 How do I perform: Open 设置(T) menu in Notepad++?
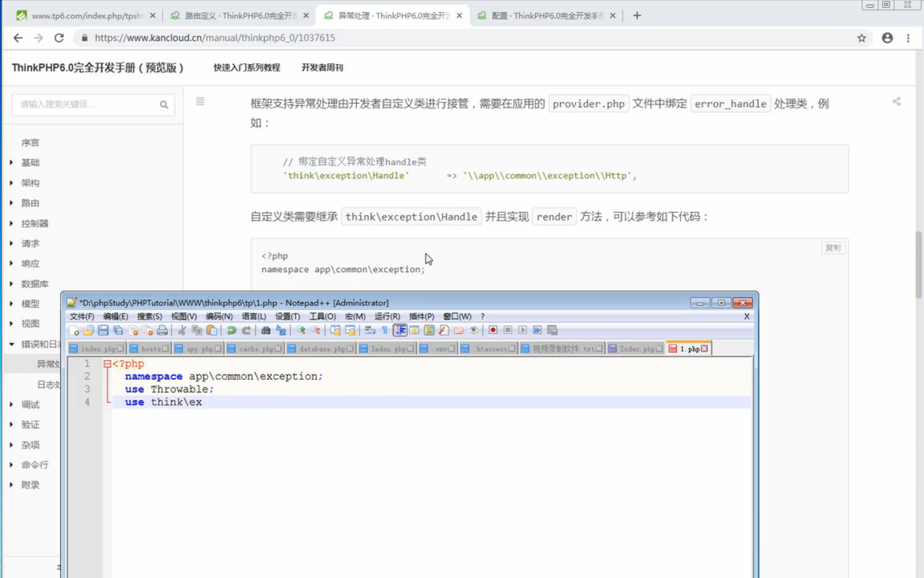click(288, 317)
